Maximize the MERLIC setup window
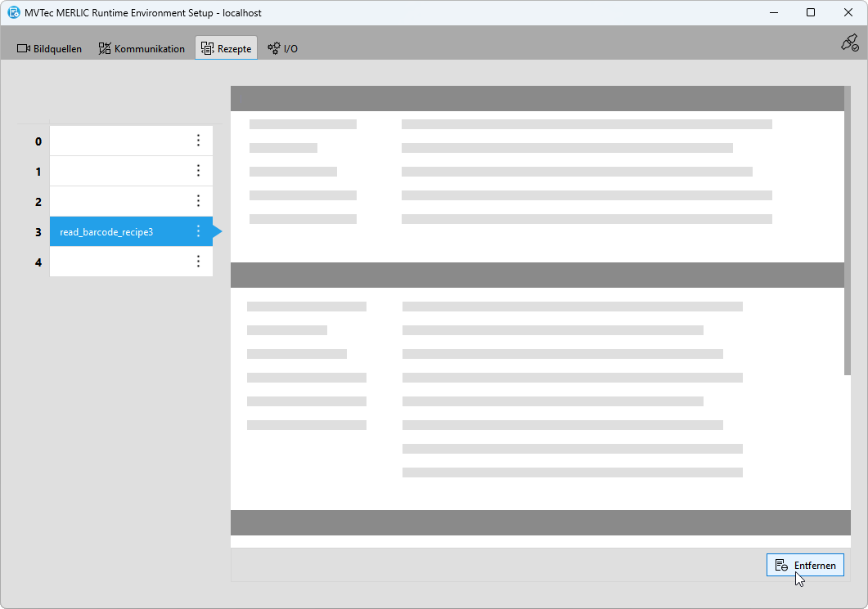868x609 pixels. tap(810, 13)
